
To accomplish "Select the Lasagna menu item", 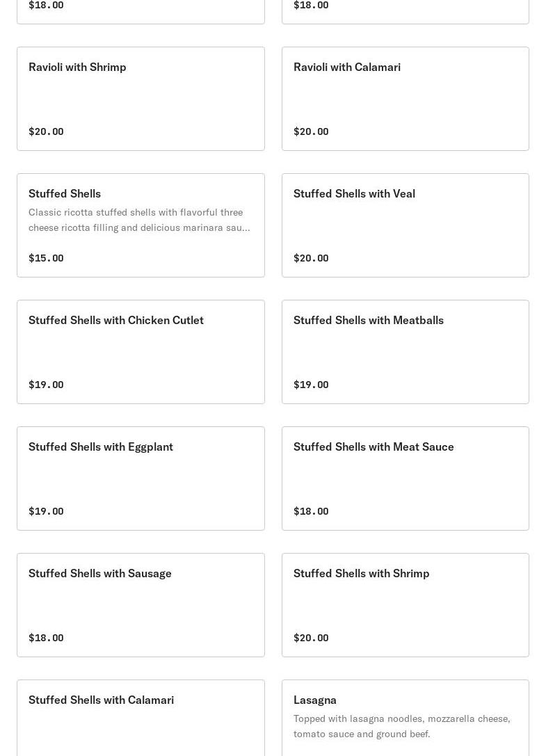I will pos(406,718).
